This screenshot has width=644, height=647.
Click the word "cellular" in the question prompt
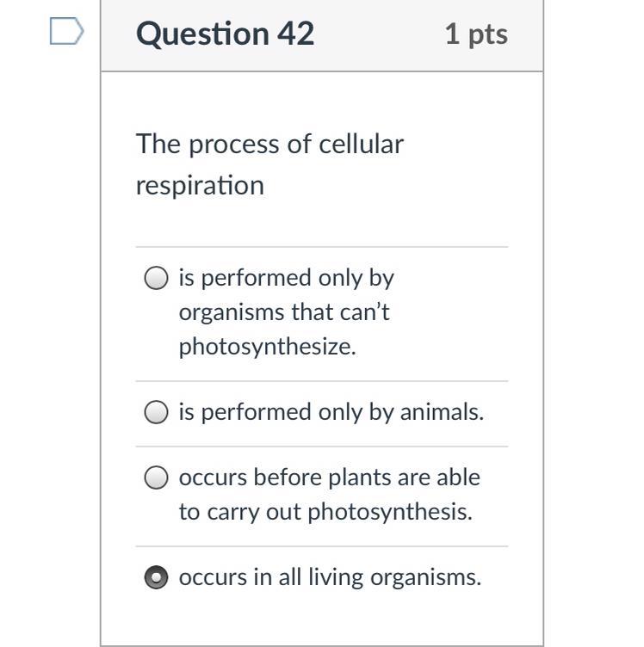(x=361, y=144)
